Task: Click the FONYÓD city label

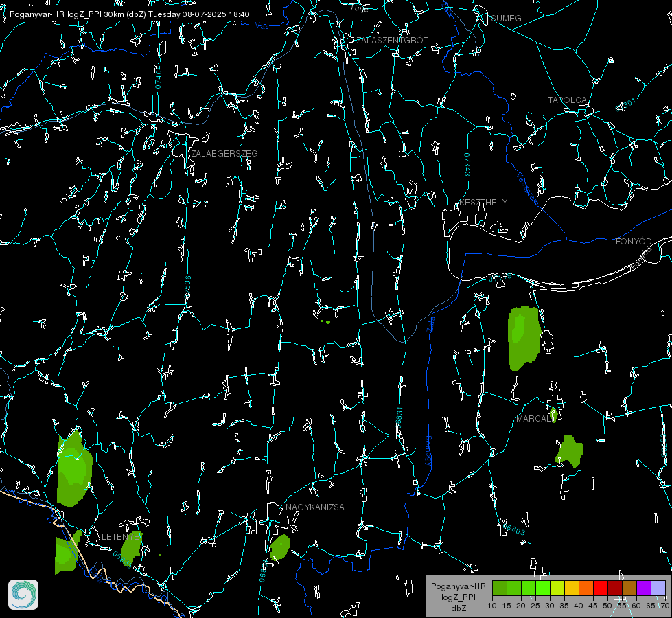Action: tap(634, 242)
